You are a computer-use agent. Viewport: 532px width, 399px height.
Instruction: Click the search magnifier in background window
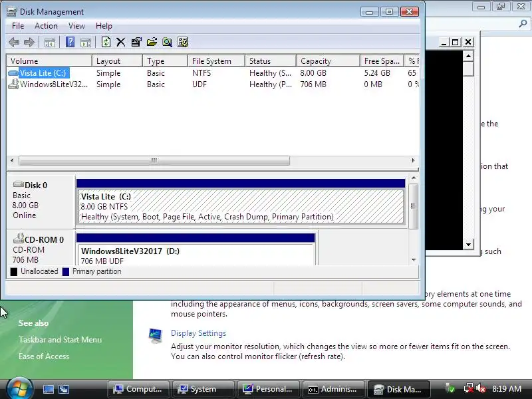[x=523, y=24]
